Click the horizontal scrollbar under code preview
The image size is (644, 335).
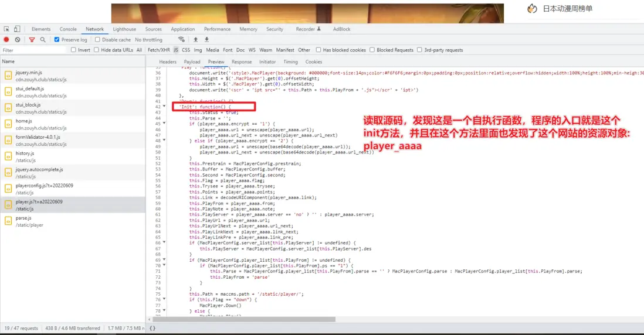click(244, 319)
